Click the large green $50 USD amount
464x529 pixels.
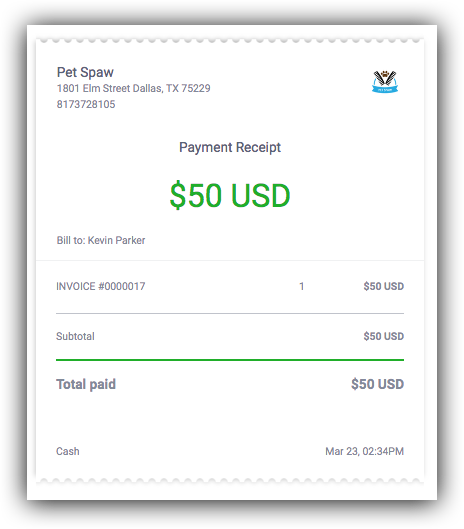[x=230, y=195]
